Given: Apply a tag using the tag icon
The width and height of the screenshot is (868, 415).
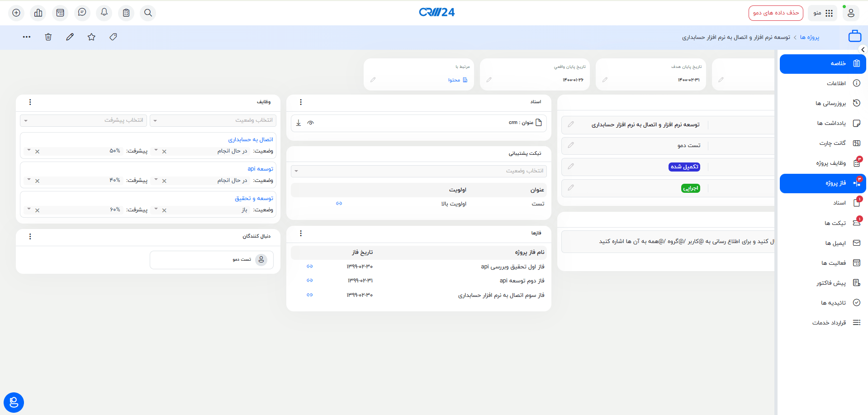Looking at the screenshot, I should point(113,37).
